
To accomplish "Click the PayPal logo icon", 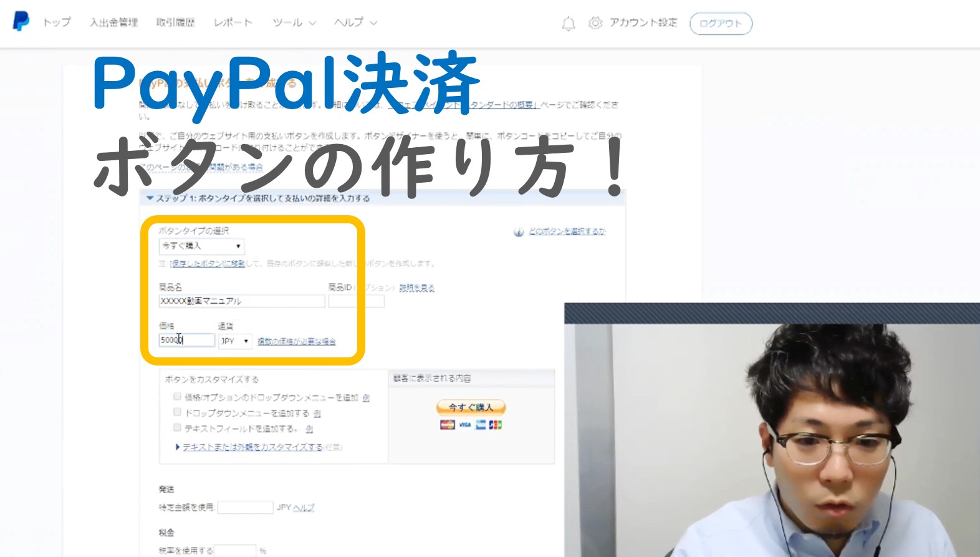I will click(x=21, y=21).
